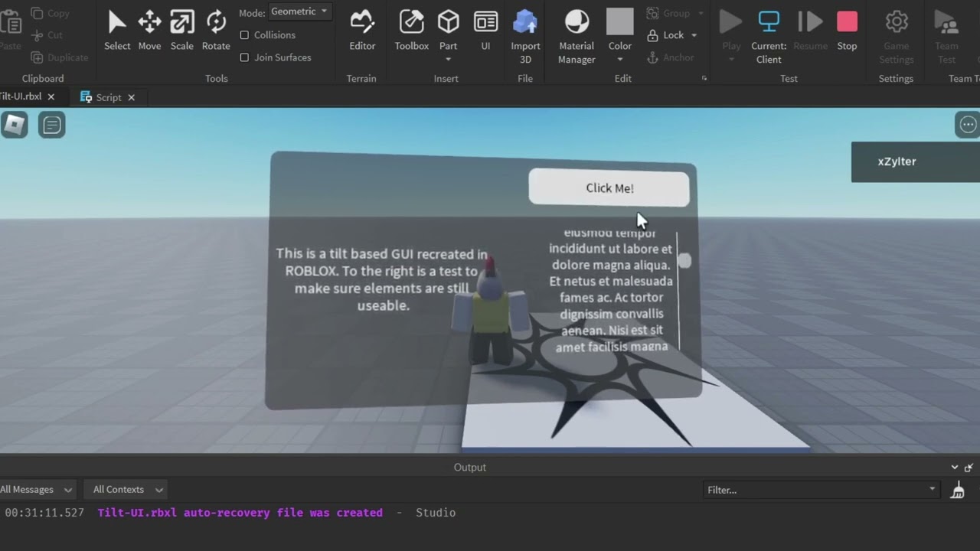Click the scroll handle beside the lorem text
This screenshot has width=980, height=551.
(684, 261)
